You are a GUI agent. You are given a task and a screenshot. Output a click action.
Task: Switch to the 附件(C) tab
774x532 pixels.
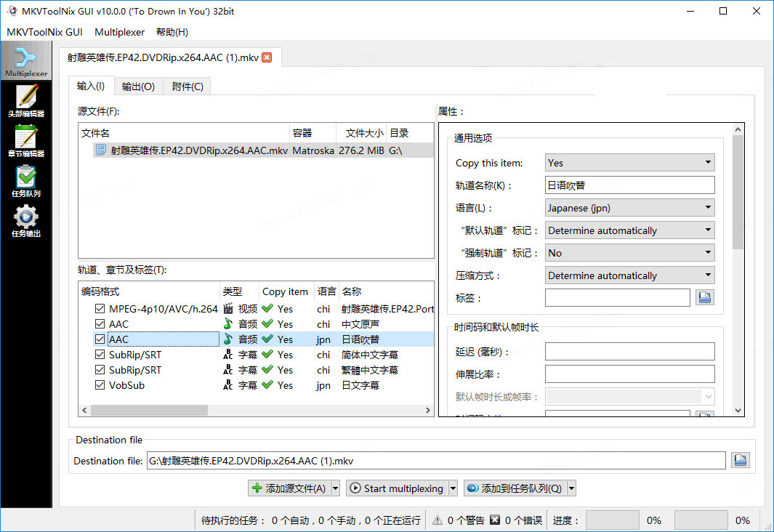click(187, 86)
